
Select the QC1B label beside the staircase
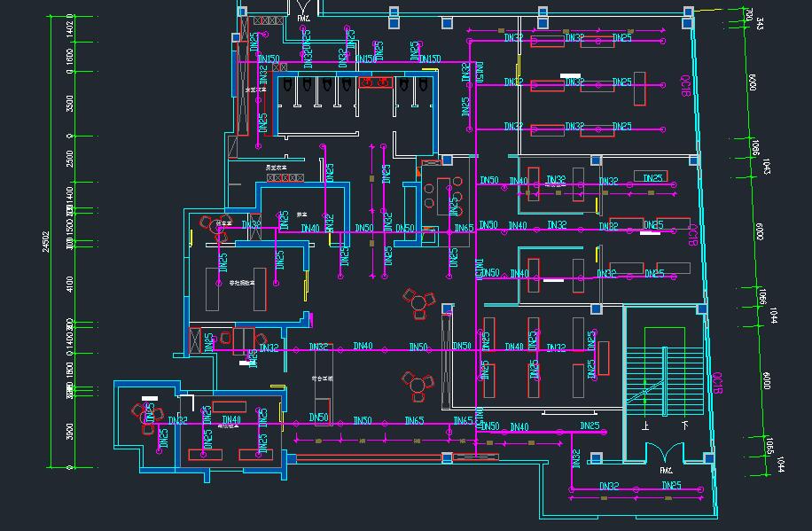tap(718, 379)
